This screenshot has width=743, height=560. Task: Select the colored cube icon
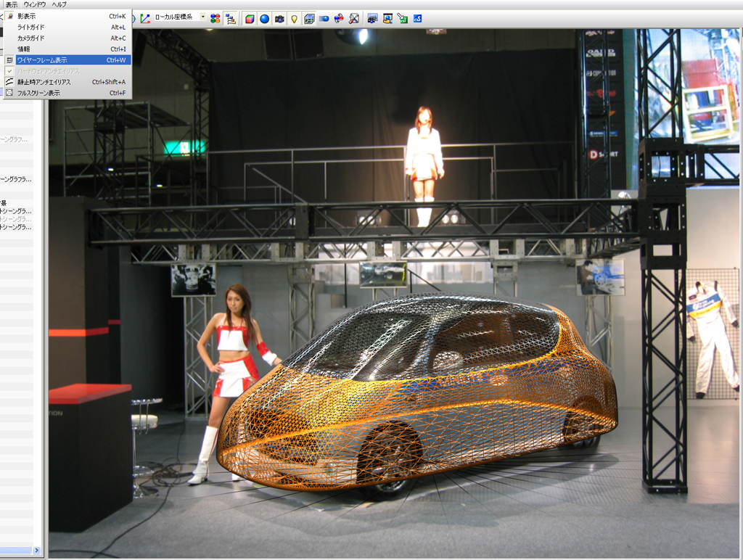250,18
